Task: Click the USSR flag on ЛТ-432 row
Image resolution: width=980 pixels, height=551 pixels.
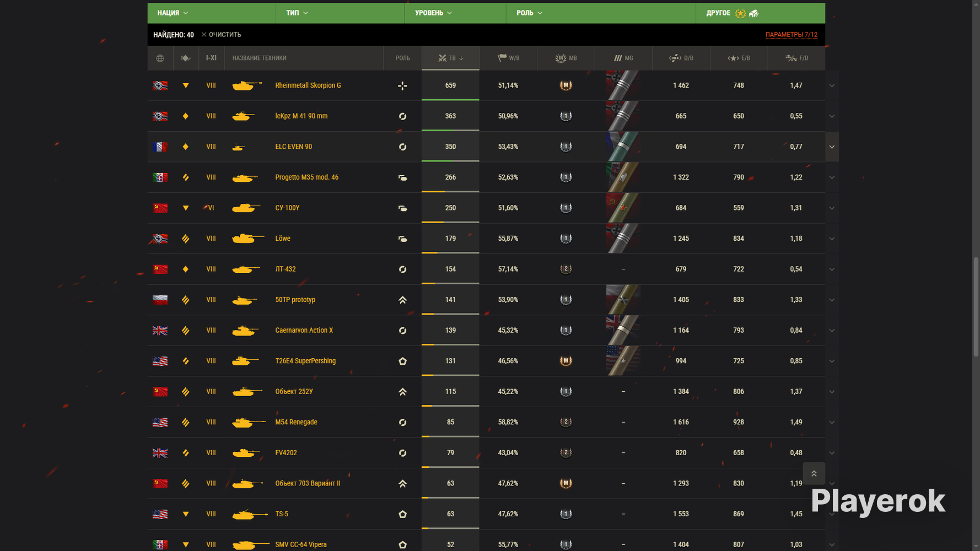Action: tap(160, 269)
